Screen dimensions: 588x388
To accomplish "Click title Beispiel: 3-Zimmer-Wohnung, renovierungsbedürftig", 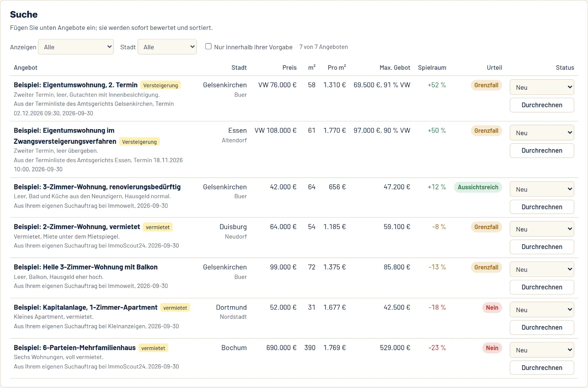I will pos(97,187).
